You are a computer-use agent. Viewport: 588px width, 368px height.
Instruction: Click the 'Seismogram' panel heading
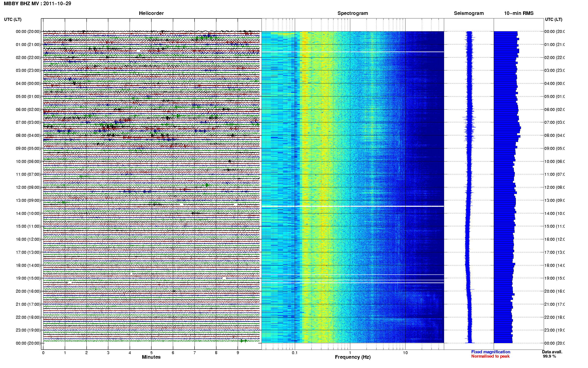point(469,13)
